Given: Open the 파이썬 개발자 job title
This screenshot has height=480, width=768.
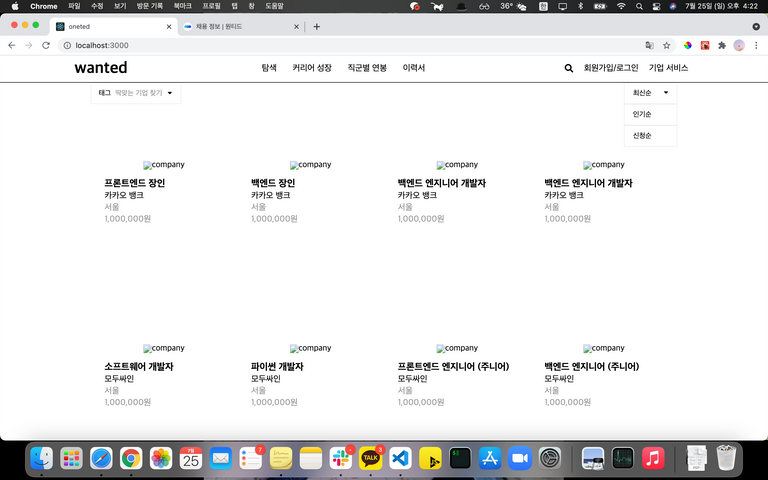Looking at the screenshot, I should 277,366.
